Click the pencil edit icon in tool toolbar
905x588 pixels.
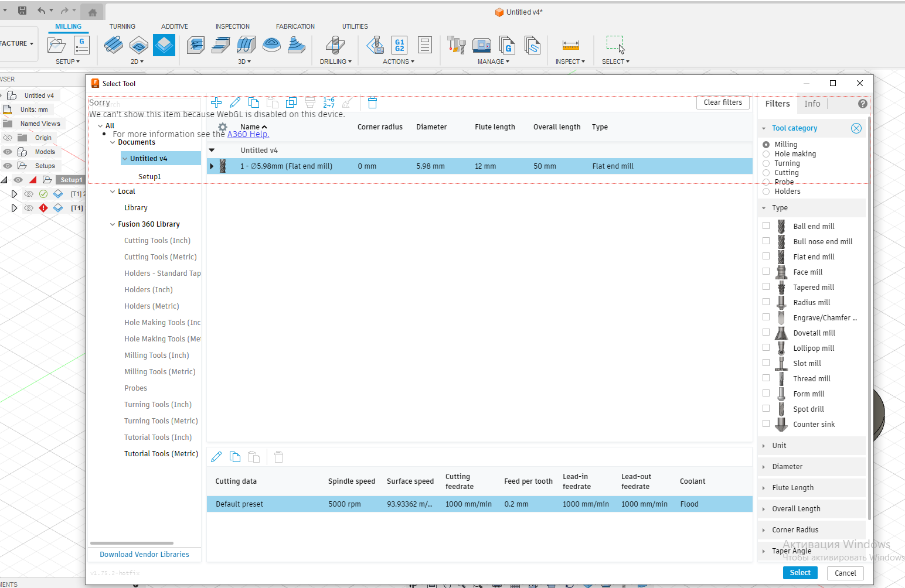[x=235, y=102]
